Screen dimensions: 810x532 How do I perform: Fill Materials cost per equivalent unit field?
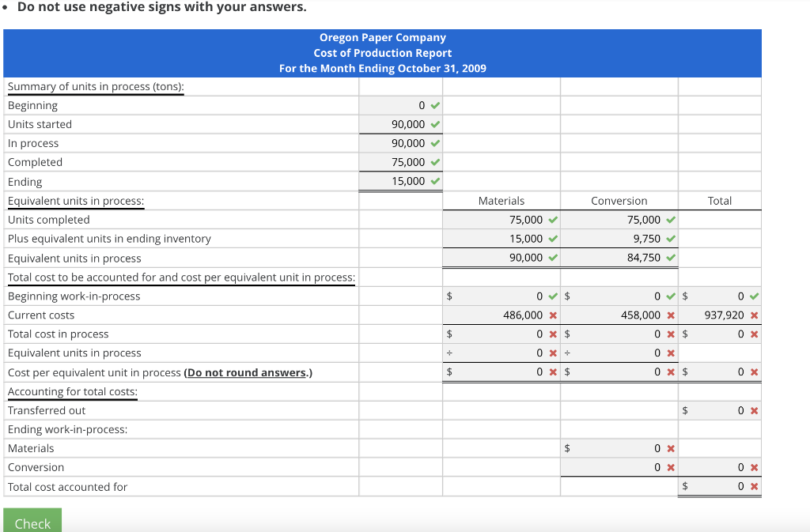[501, 372]
